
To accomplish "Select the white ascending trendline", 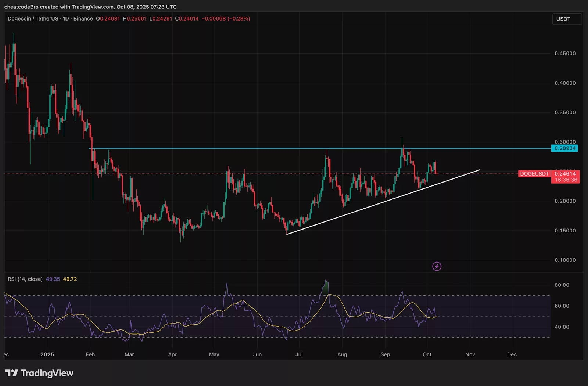I will click(382, 203).
